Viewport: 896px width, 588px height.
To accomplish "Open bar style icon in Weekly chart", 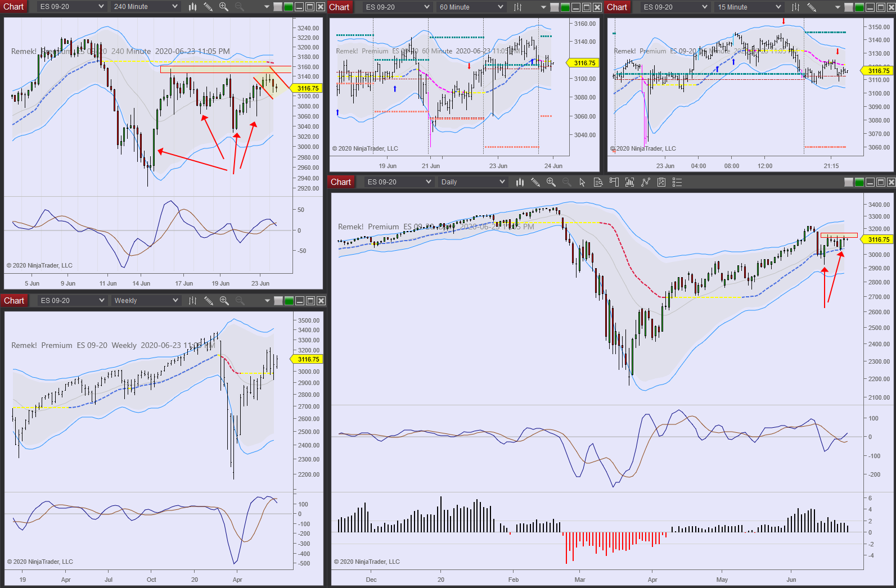I will pyautogui.click(x=193, y=301).
